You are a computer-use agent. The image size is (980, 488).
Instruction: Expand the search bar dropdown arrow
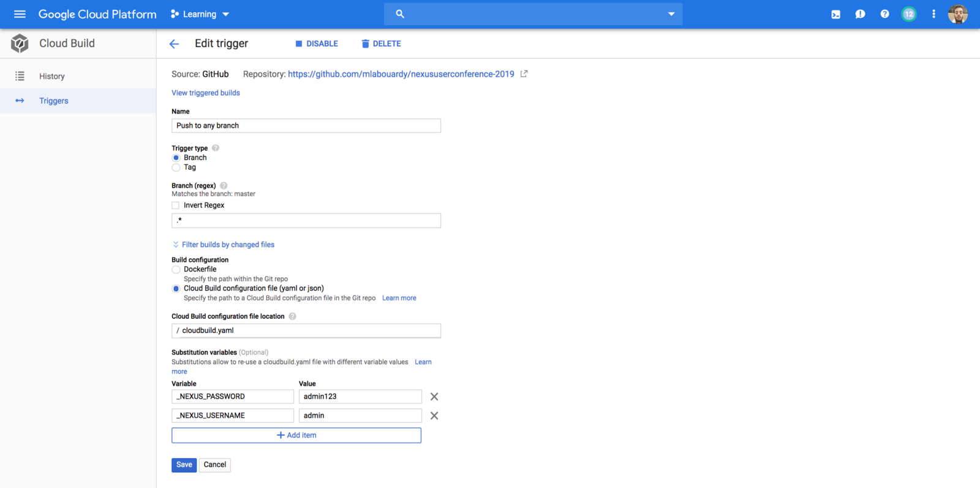(x=671, y=14)
